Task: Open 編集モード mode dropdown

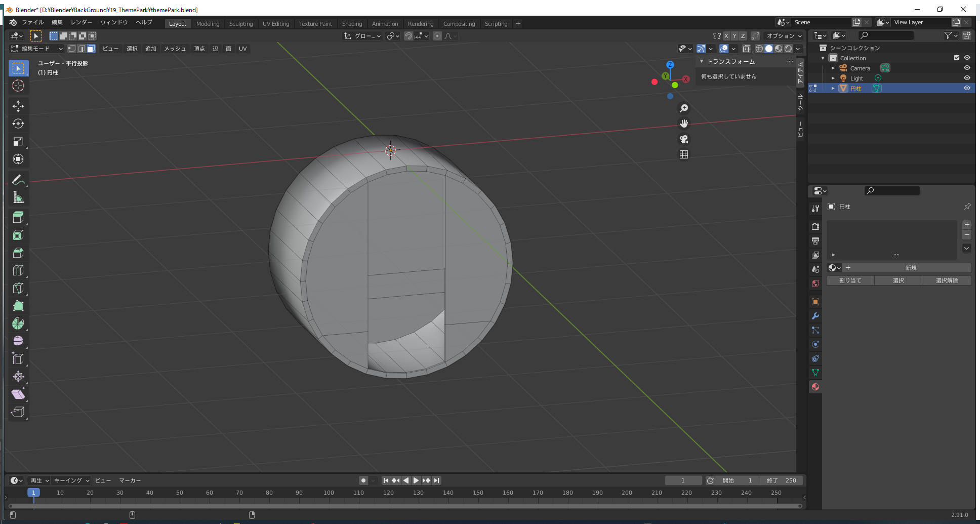Action: coord(37,49)
